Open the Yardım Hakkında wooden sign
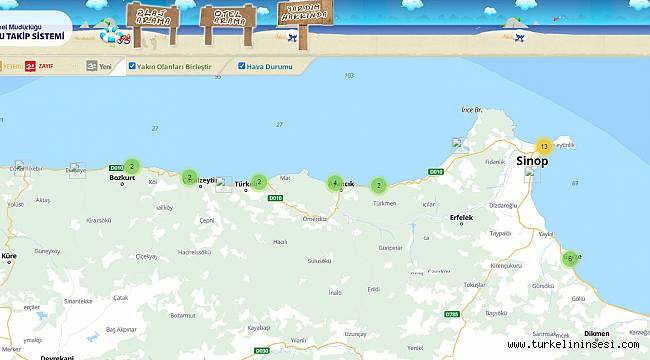650x360 pixels. point(305,13)
